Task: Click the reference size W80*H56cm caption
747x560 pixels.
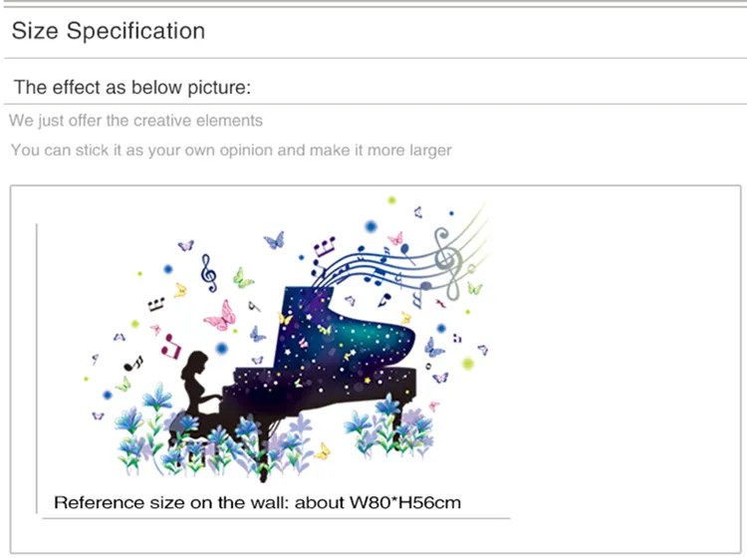Action: tap(257, 502)
